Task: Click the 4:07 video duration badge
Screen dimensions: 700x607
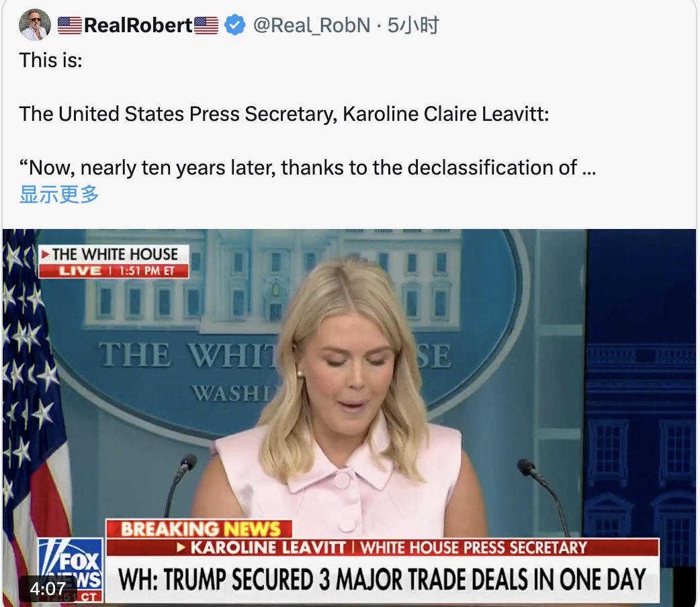Action: point(48,589)
